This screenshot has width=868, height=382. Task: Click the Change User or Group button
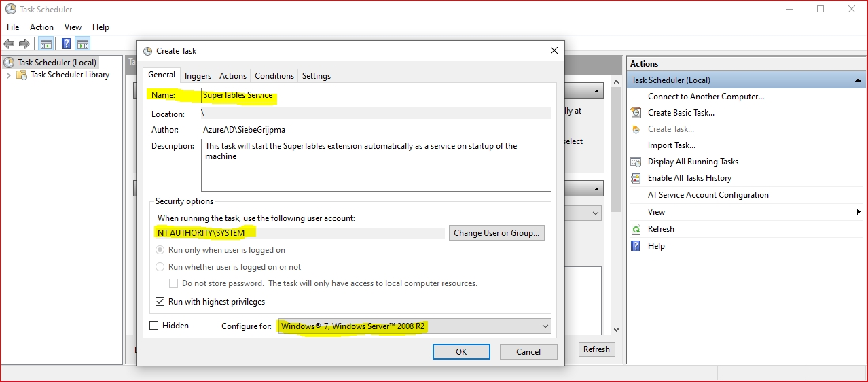[x=496, y=233]
